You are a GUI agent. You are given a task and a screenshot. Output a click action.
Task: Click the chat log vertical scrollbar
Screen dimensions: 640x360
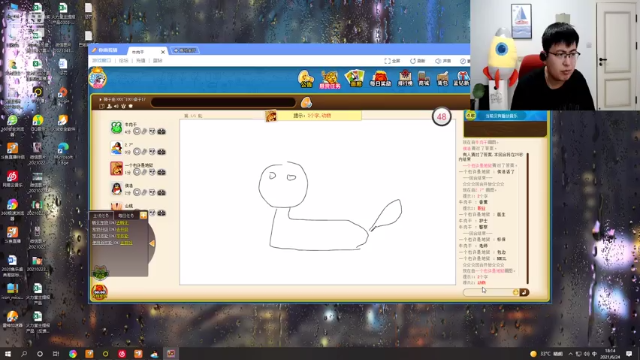coord(528,218)
